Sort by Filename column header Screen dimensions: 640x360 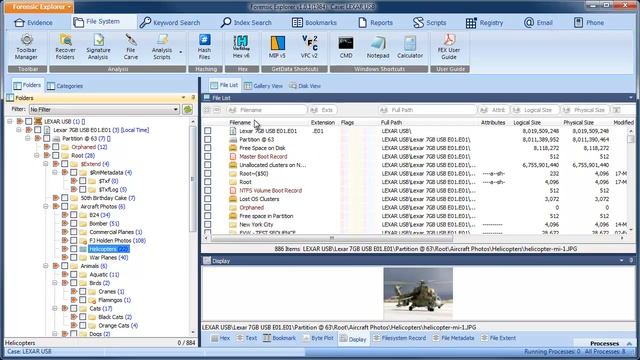pos(240,122)
